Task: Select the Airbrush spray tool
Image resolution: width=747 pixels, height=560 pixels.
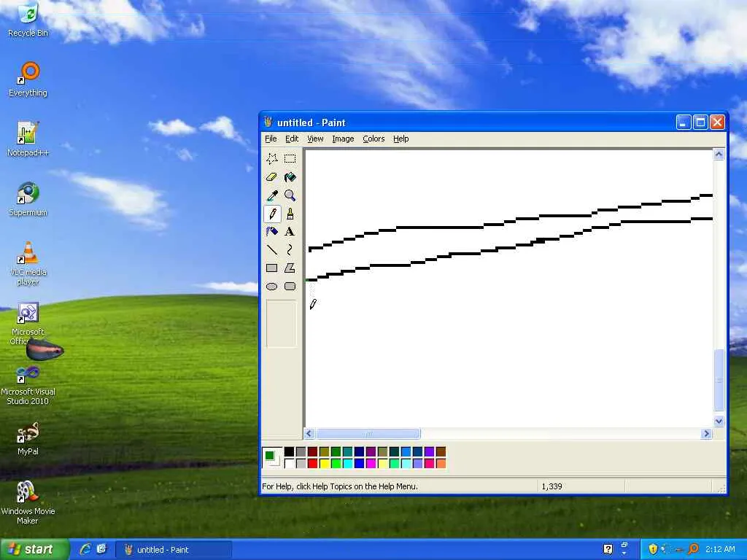Action: 272,232
